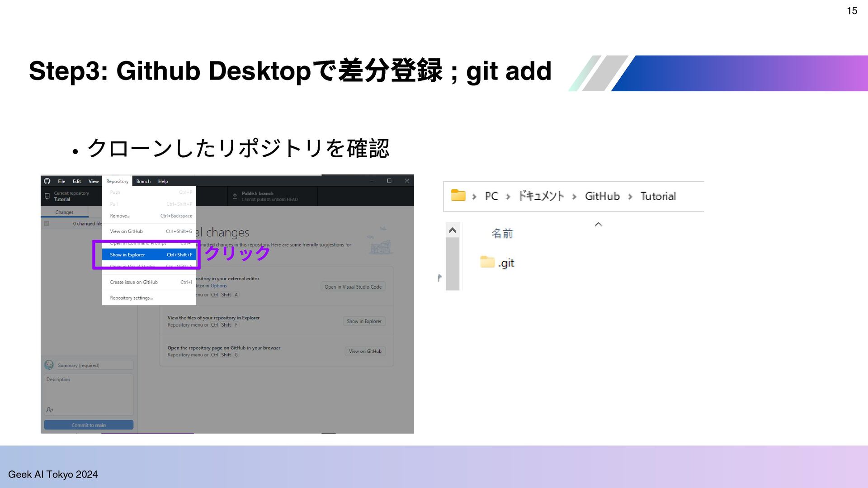Expand the chevron before PC in breadcrumb
The width and height of the screenshot is (868, 488).
[x=474, y=197]
